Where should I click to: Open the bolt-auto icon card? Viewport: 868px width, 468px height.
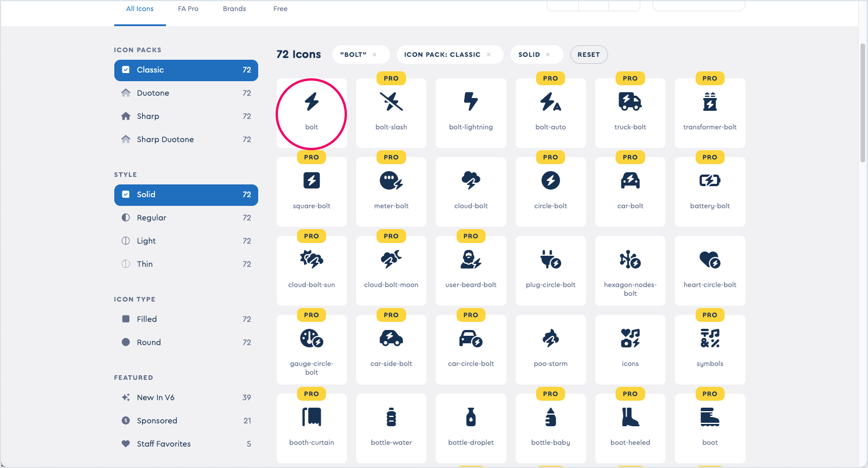tap(551, 113)
